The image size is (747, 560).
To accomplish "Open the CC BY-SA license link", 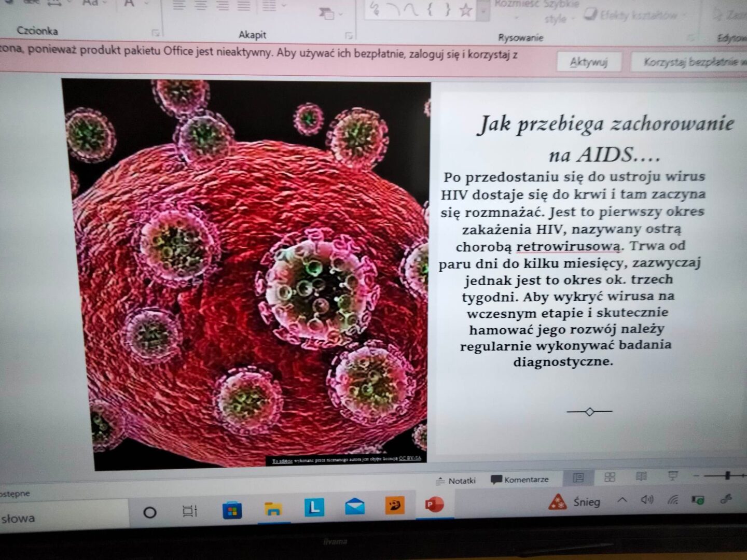I will 410,458.
